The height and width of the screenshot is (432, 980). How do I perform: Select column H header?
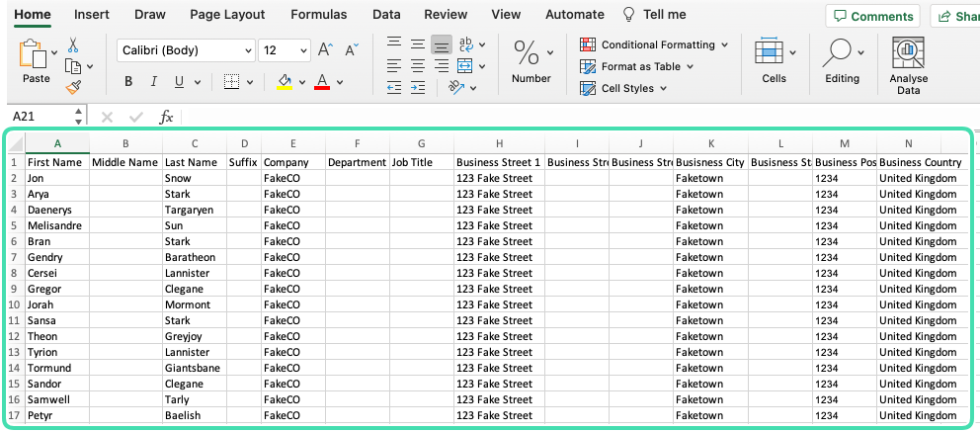point(499,143)
